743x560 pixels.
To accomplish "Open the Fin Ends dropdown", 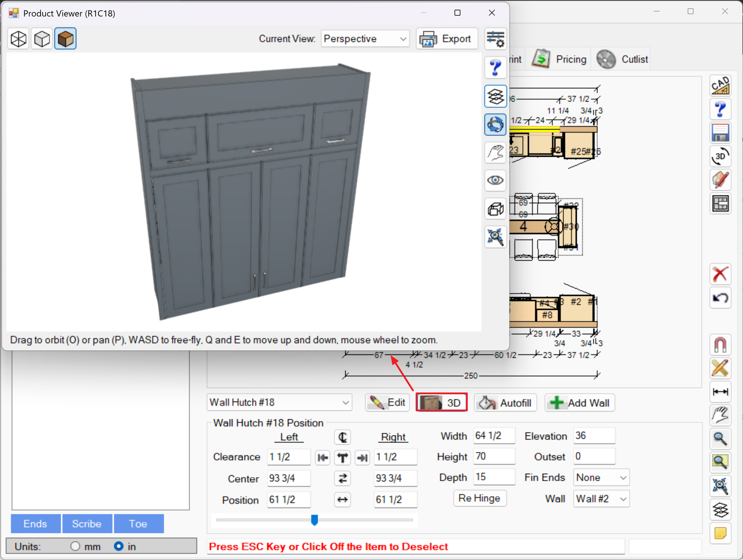I will pos(601,477).
